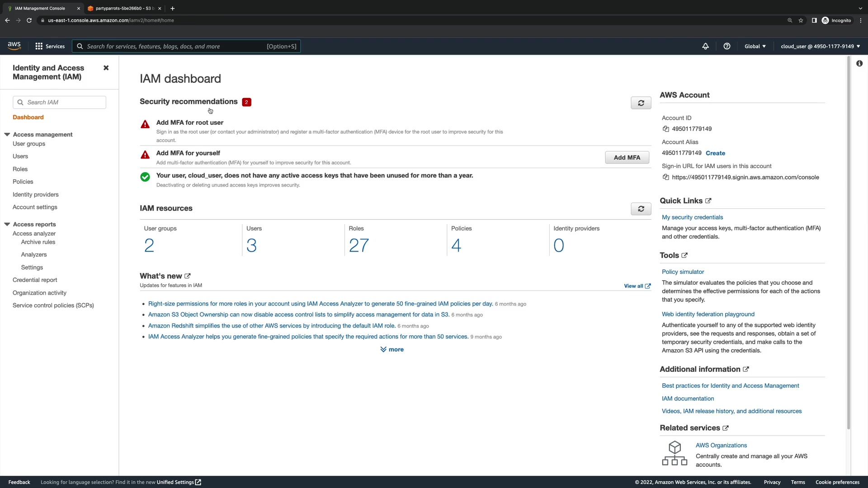Viewport: 868px width, 488px height.
Task: Collapse the Access reports section
Action: (x=7, y=224)
